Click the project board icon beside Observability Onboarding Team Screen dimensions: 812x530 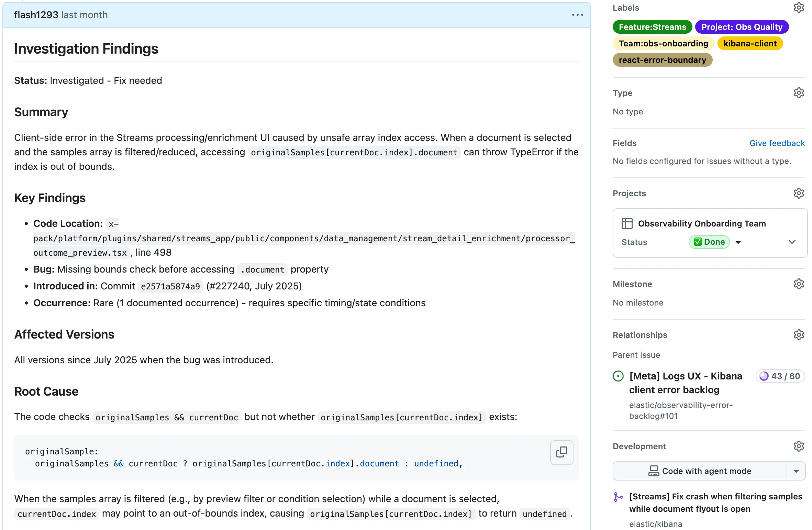click(x=627, y=223)
